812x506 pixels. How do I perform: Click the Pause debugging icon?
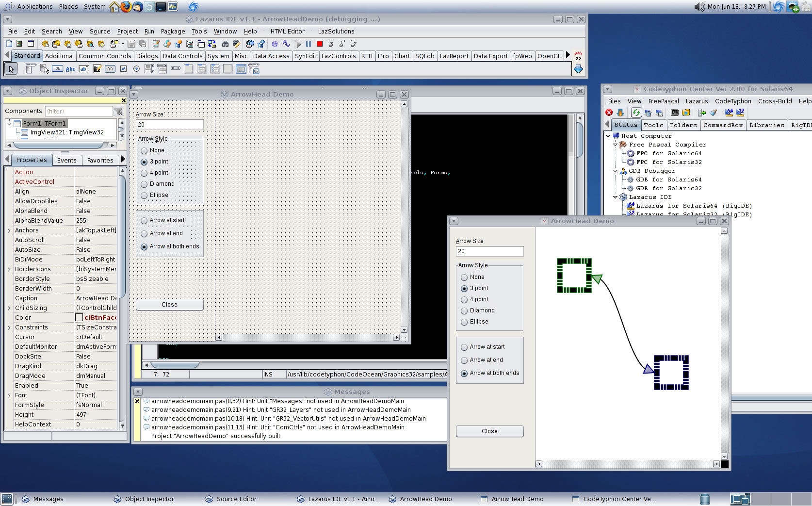pyautogui.click(x=309, y=44)
